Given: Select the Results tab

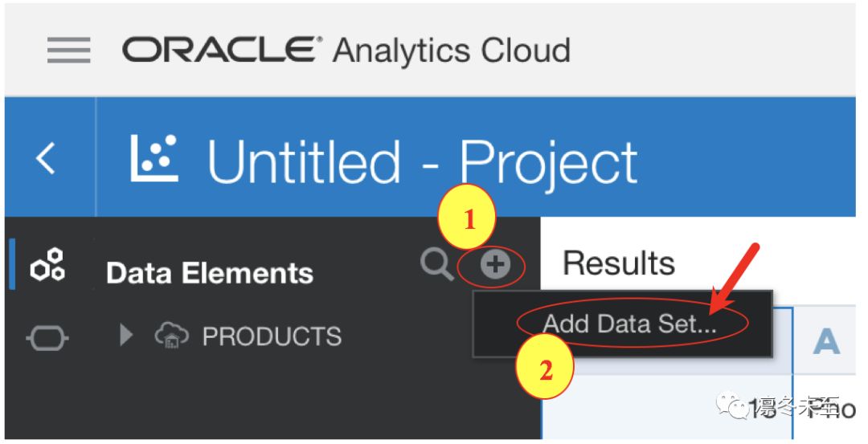Looking at the screenshot, I should [x=618, y=263].
